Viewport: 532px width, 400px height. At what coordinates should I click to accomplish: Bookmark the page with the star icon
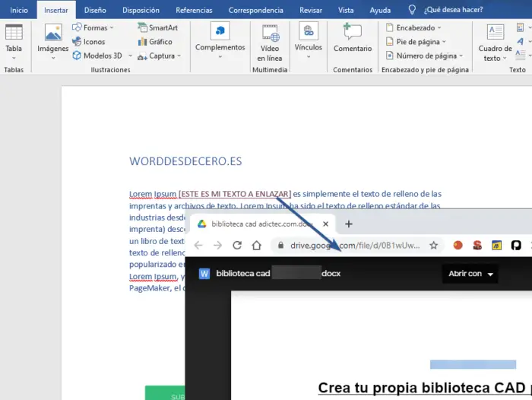(434, 245)
